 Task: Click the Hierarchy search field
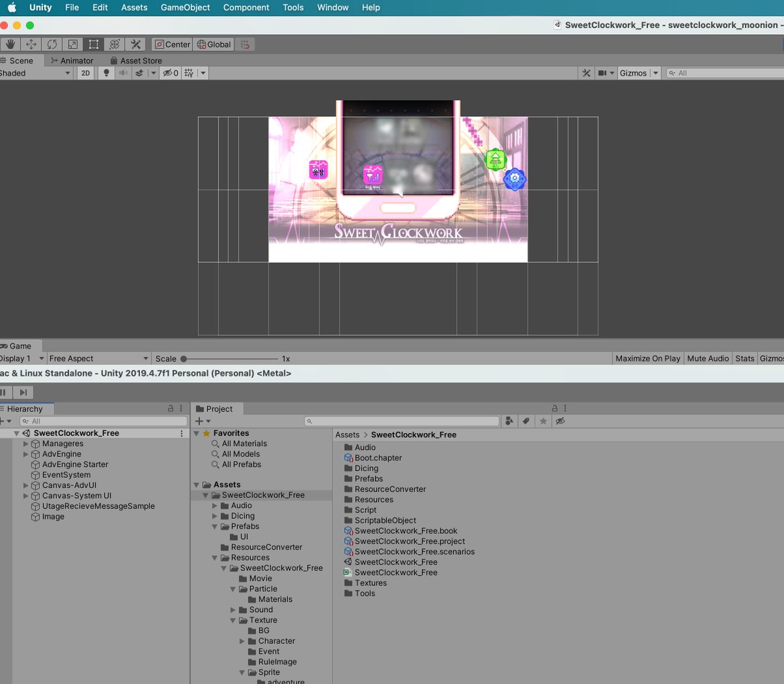click(x=103, y=421)
